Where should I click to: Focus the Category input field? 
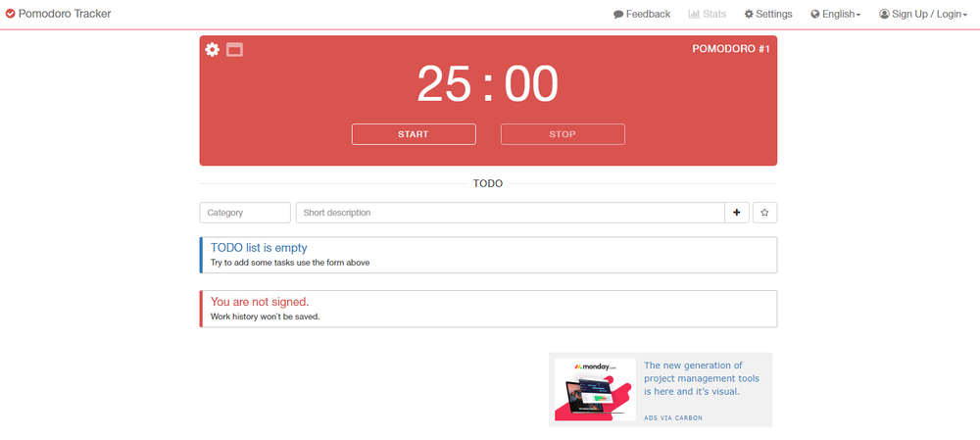click(x=245, y=213)
